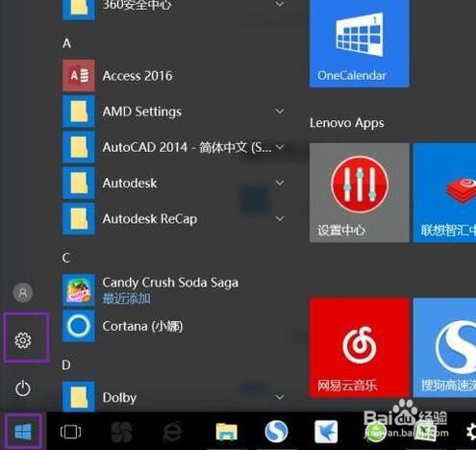Open the Dolby folder icon
The image size is (476, 450).
pos(79,397)
